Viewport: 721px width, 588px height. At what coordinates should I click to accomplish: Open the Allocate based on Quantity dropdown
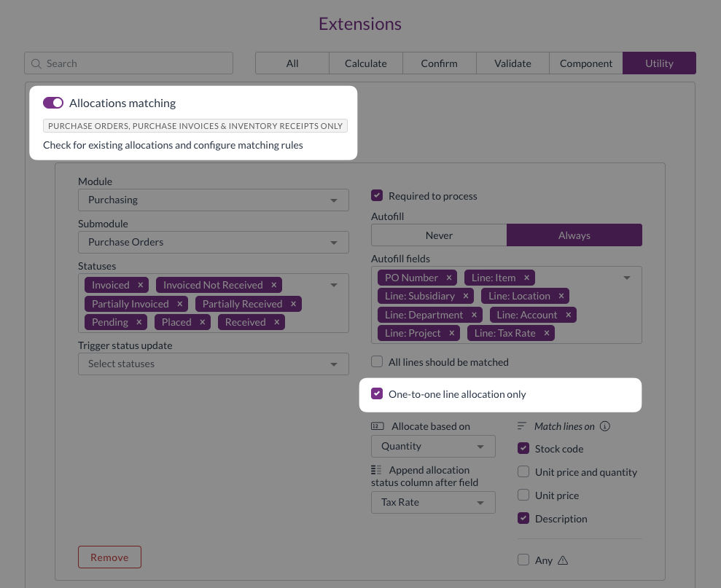click(x=433, y=446)
